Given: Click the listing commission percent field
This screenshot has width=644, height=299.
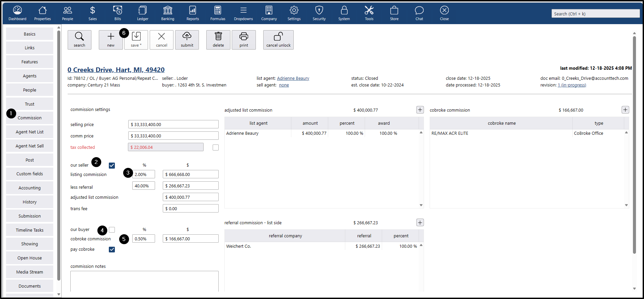Looking at the screenshot, I should tap(144, 175).
